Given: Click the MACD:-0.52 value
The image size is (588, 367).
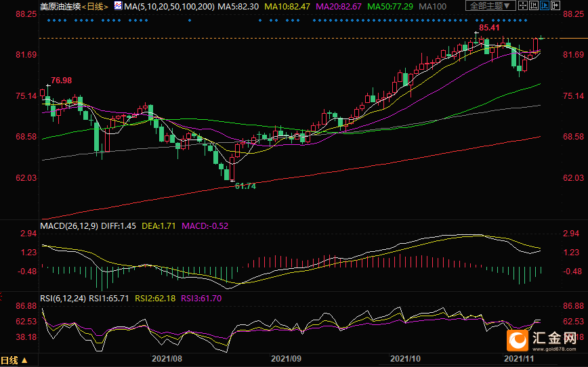Looking at the screenshot, I should coord(205,226).
